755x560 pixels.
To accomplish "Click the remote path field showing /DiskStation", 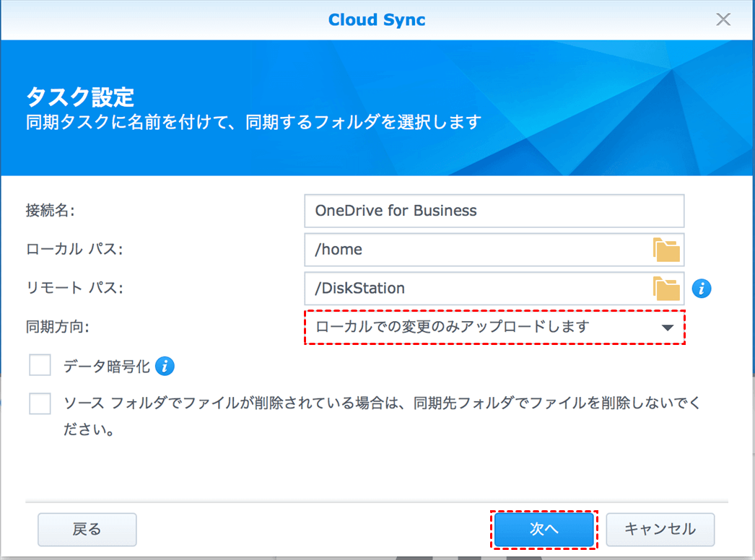I will click(x=476, y=288).
